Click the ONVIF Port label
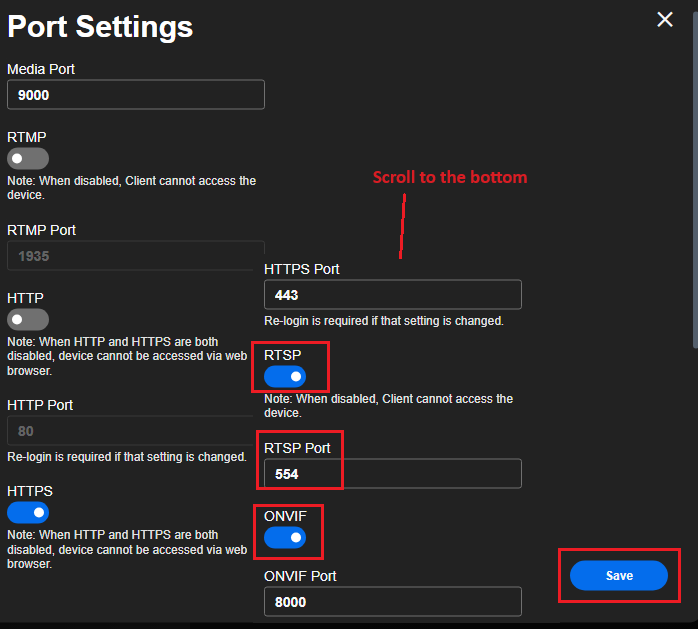This screenshot has width=698, height=629. [x=300, y=576]
